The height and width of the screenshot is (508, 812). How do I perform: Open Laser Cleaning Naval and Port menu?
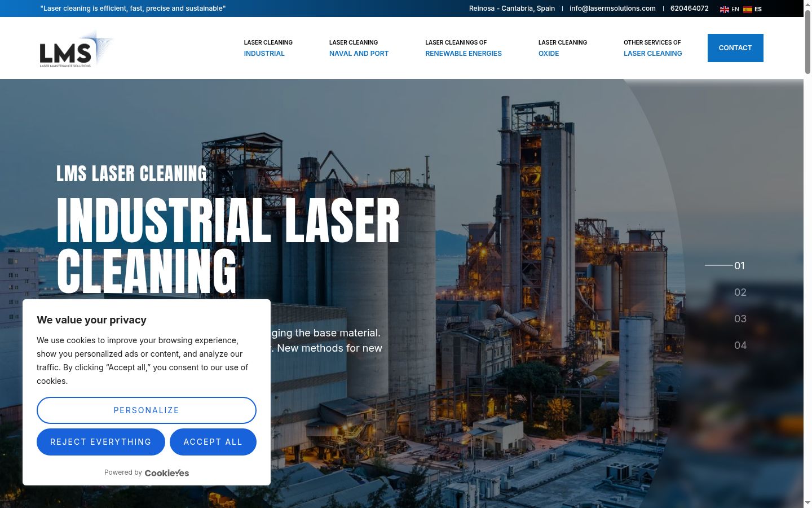coord(359,48)
